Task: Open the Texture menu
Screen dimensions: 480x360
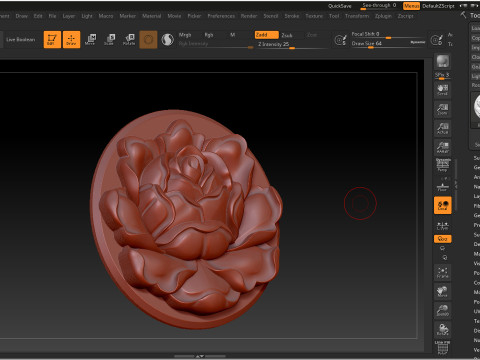Action: click(x=314, y=16)
